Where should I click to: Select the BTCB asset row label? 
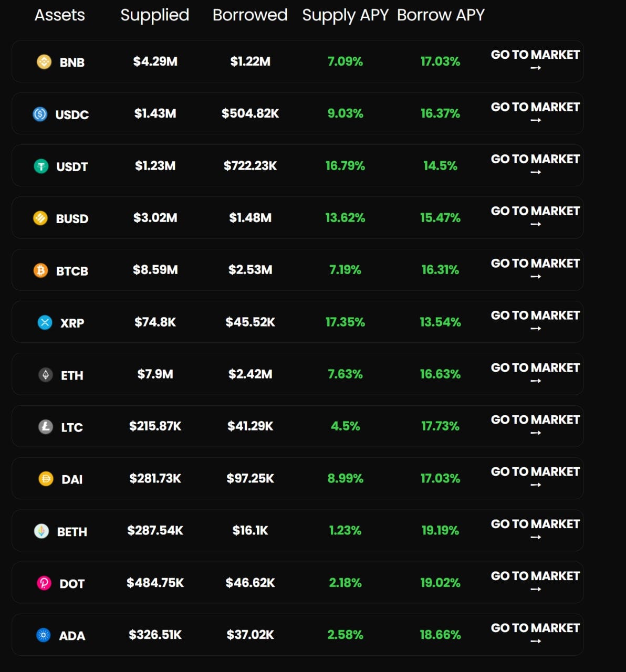pos(72,271)
